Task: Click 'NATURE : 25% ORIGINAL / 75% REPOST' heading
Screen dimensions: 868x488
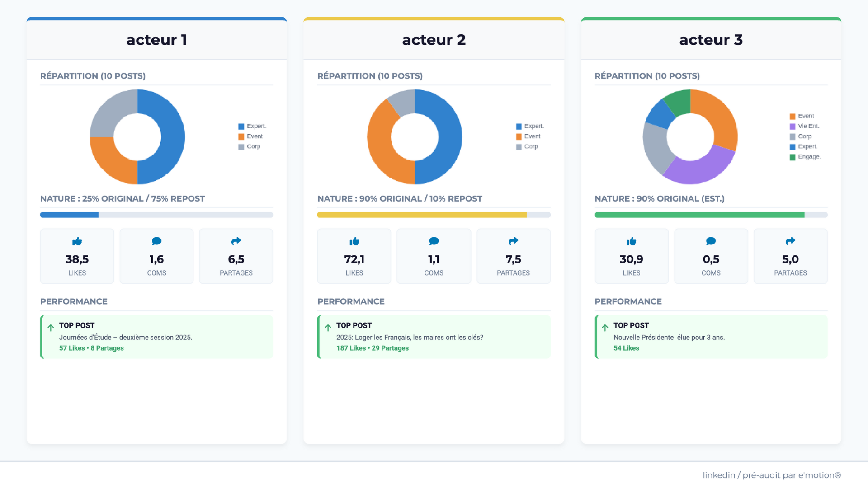Action: (x=123, y=199)
